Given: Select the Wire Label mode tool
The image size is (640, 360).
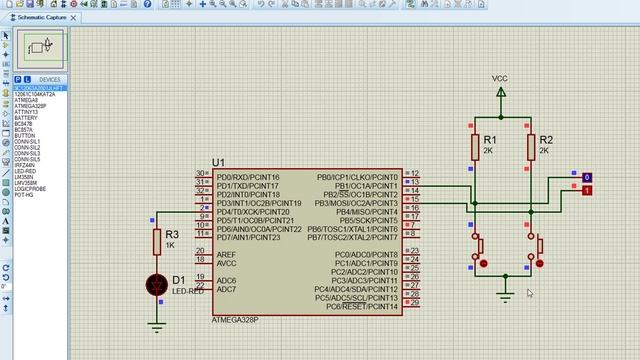Looking at the screenshot, I should pos(6,64).
